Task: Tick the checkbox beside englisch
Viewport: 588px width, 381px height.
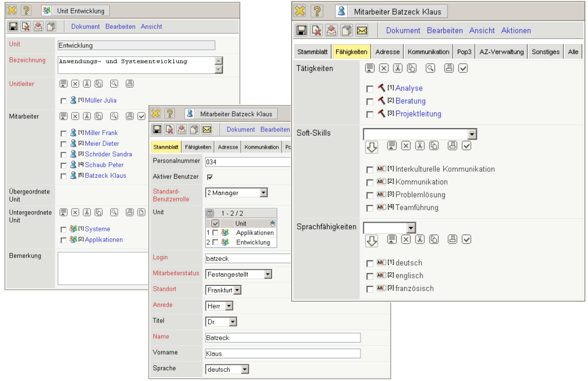Action: (x=370, y=276)
